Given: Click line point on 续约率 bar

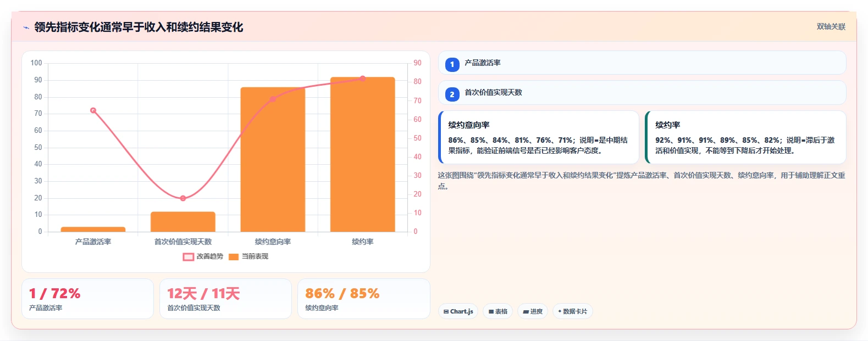Looking at the screenshot, I should pos(363,79).
